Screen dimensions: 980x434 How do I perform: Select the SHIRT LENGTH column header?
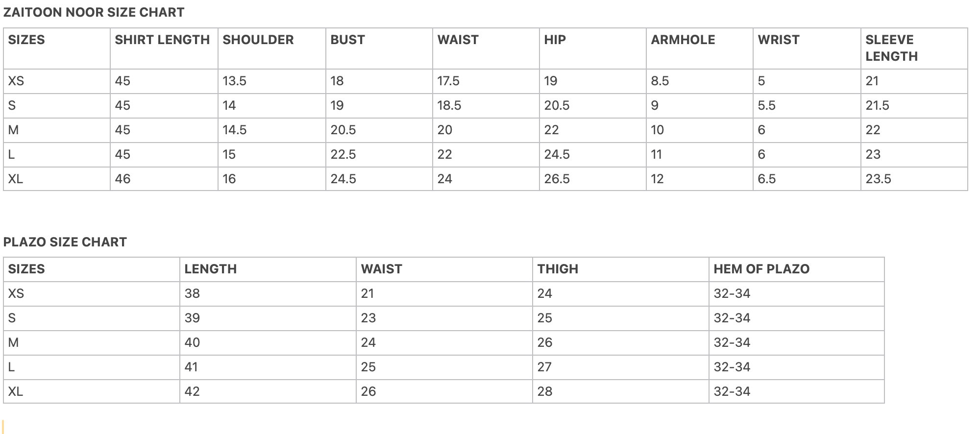(x=162, y=40)
